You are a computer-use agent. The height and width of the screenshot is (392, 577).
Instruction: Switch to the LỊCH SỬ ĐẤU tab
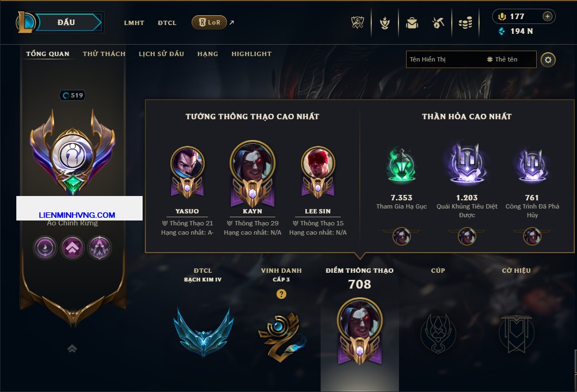161,54
